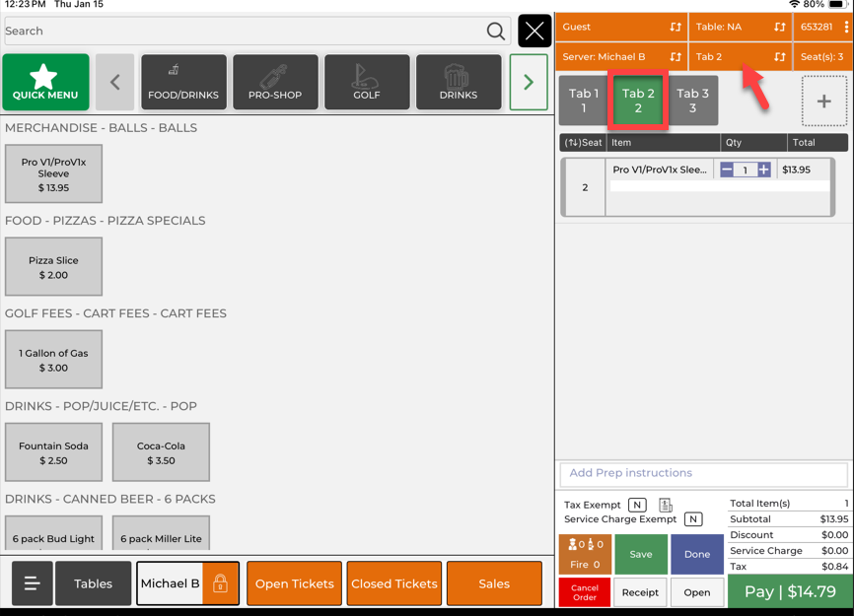Screen dimensions: 854x616
Task: Open the Drinks beer mug category
Action: pos(458,82)
